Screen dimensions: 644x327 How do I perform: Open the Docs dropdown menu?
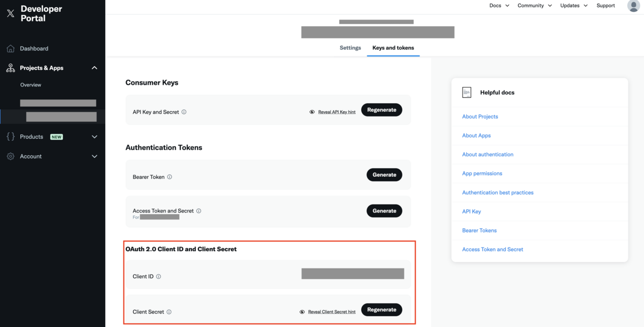click(499, 5)
